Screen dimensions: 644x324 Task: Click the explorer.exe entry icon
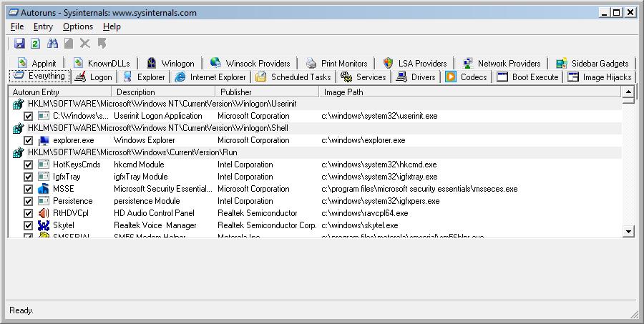click(x=44, y=140)
